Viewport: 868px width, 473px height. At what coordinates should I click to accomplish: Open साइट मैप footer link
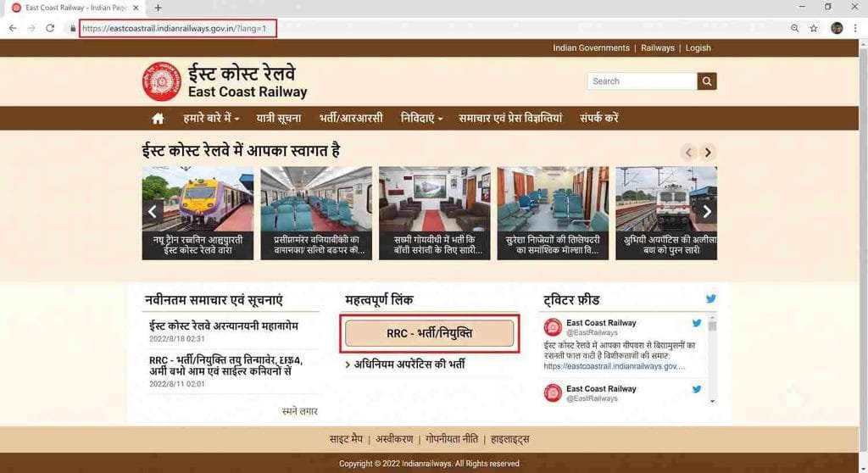click(346, 439)
